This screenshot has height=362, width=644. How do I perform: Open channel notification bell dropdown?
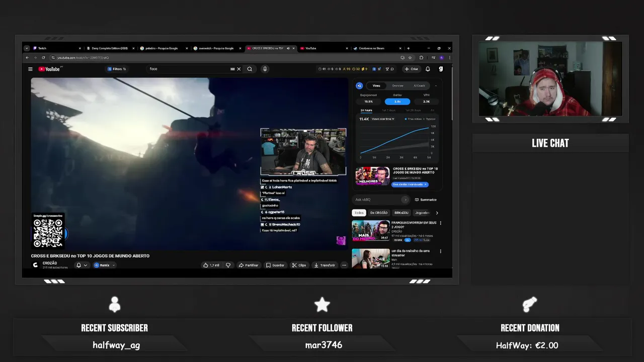point(82,265)
